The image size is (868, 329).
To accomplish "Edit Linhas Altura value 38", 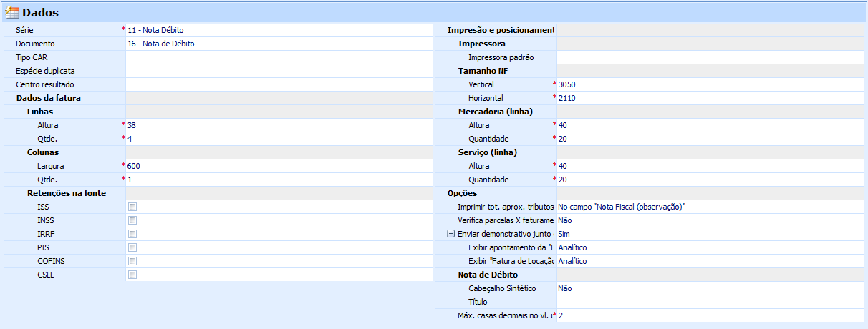I will (x=279, y=125).
